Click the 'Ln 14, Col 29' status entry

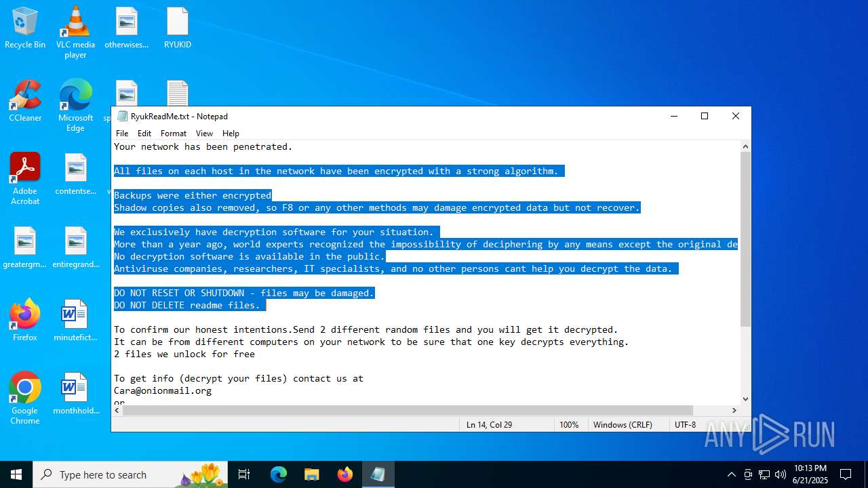tap(489, 424)
